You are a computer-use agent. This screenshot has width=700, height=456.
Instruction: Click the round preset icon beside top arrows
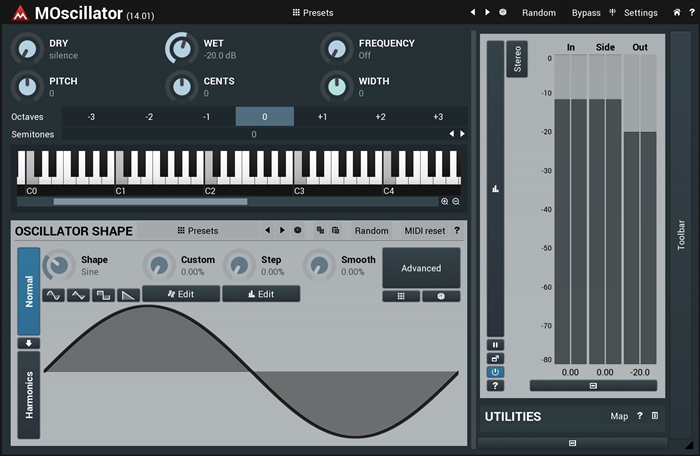503,12
